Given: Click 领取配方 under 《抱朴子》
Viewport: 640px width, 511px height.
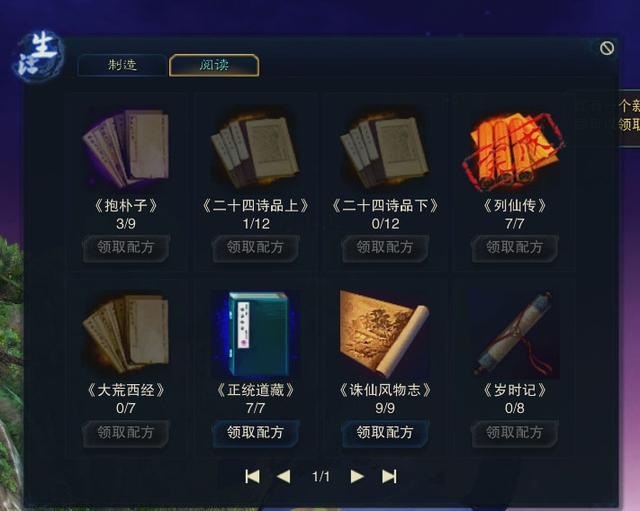Looking at the screenshot, I should (x=126, y=248).
